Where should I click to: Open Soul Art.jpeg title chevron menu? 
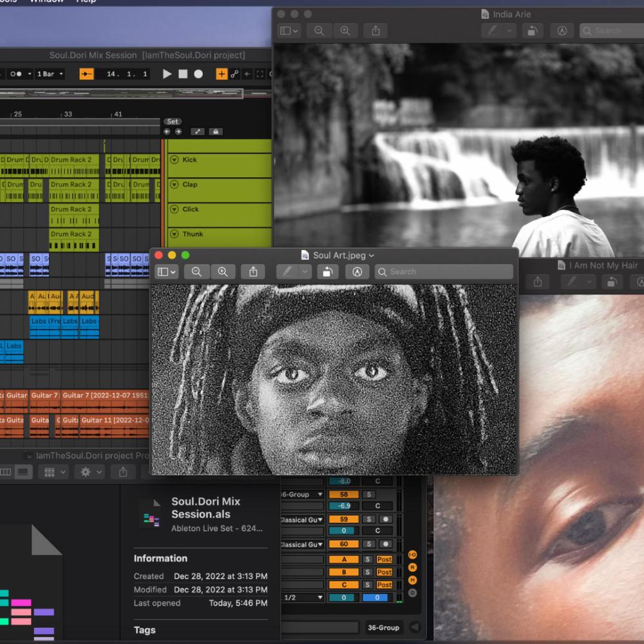pyautogui.click(x=372, y=256)
